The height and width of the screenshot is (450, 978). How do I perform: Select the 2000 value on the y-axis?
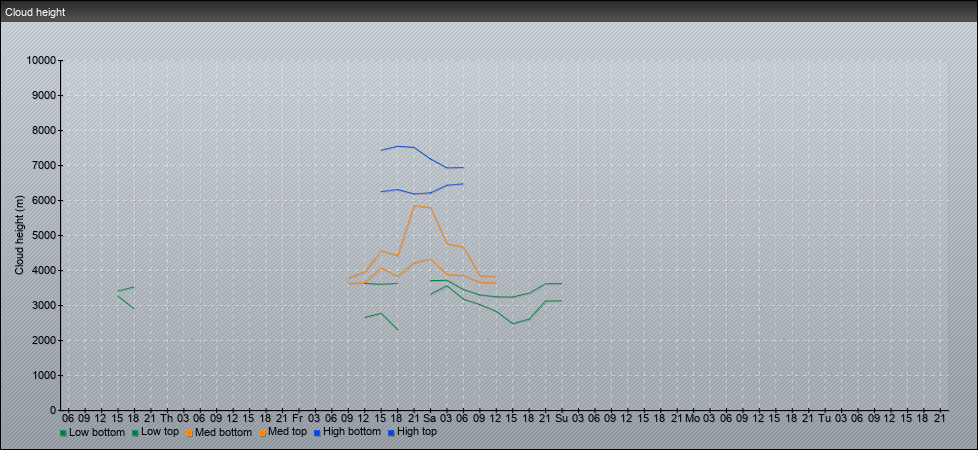(44, 340)
